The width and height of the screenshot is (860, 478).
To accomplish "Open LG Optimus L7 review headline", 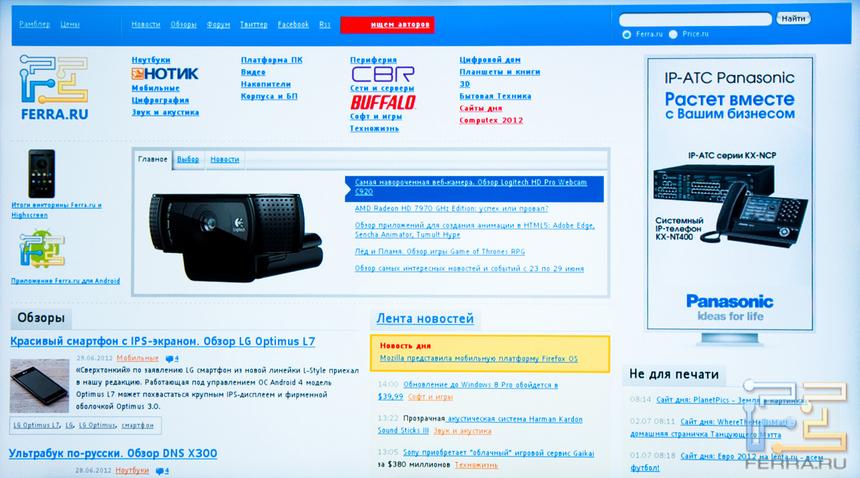I will tap(163, 341).
